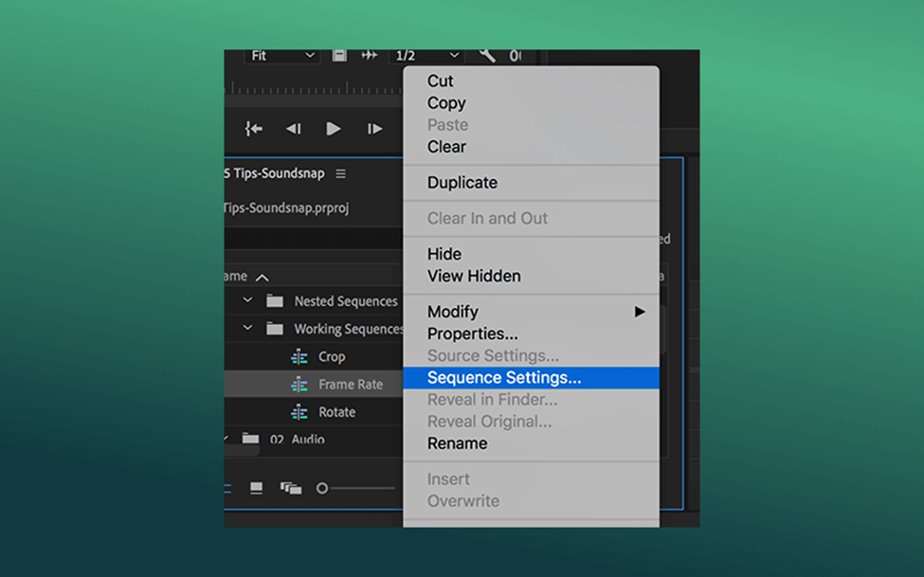Click the program monitor time ruler
Screen dimensions: 924x577
pyautogui.click(x=314, y=88)
